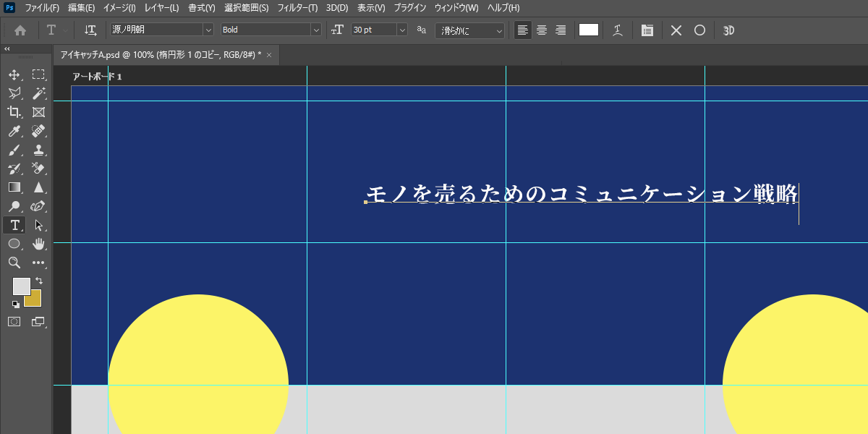The image size is (868, 434).
Task: Close the アイキャッチA.psd document tab
Action: point(270,55)
